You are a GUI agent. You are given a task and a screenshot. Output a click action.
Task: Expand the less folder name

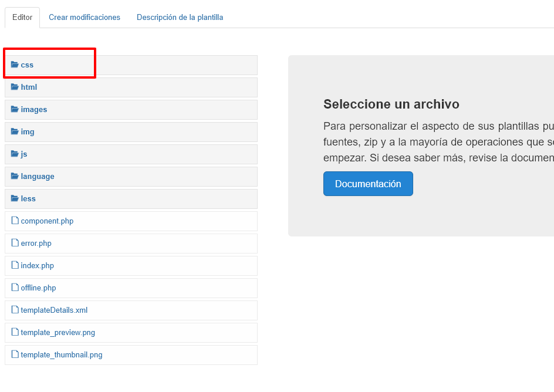(x=28, y=198)
